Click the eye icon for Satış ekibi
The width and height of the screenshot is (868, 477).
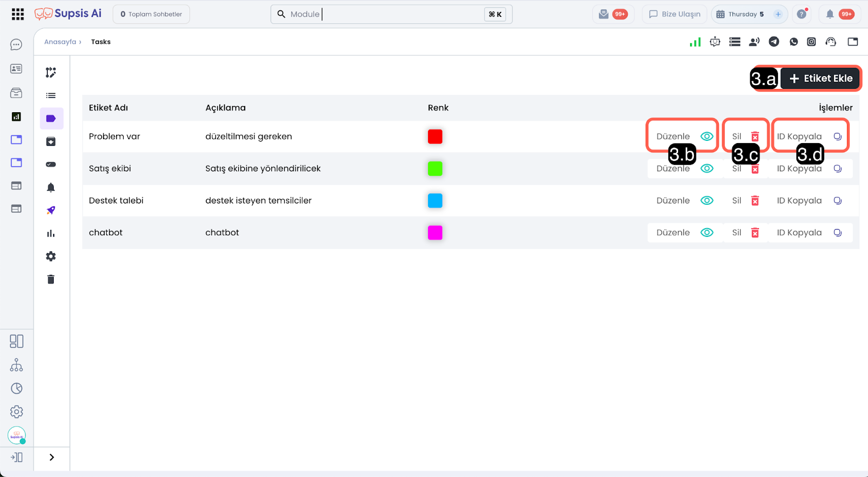707,169
